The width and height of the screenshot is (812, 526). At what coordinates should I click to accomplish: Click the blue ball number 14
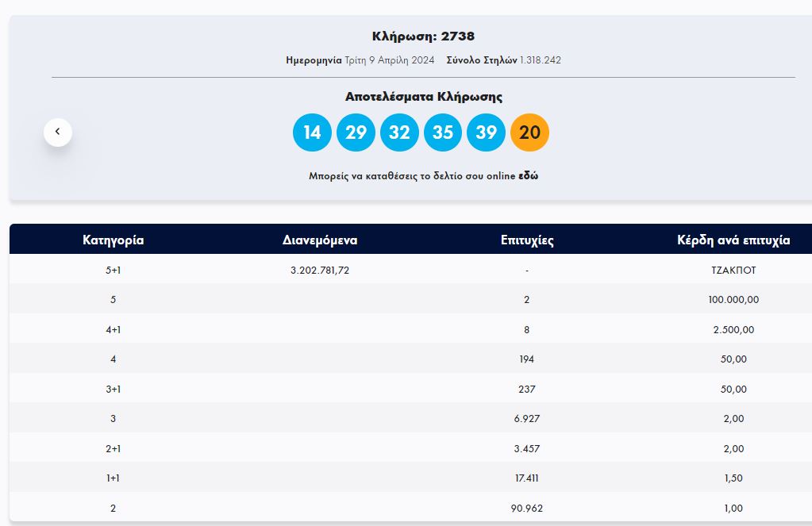(312, 132)
